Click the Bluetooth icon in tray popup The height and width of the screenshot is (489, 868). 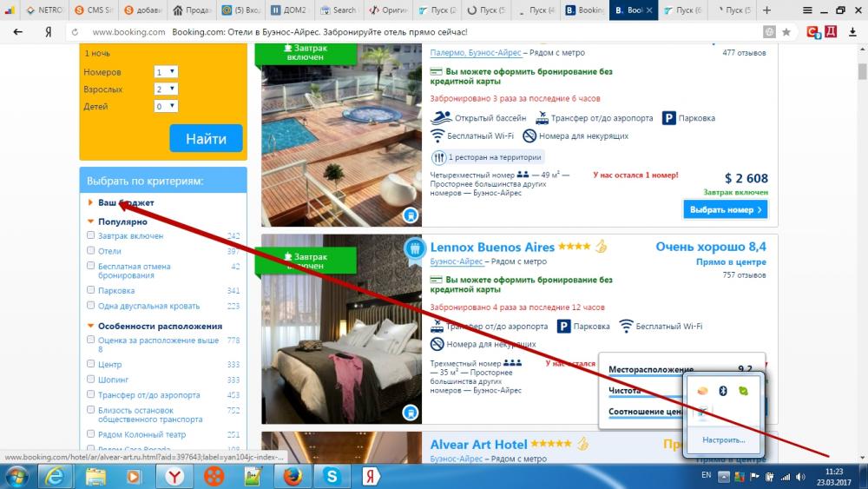tap(722, 391)
